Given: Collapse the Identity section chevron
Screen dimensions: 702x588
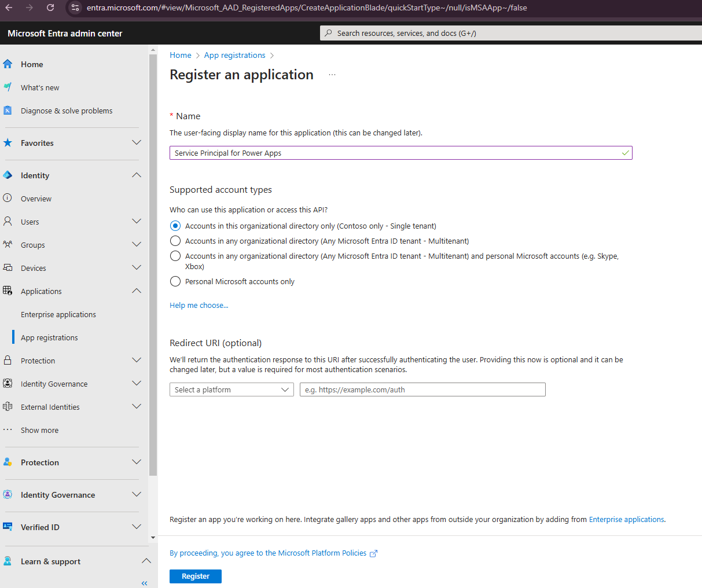Looking at the screenshot, I should pos(137,175).
